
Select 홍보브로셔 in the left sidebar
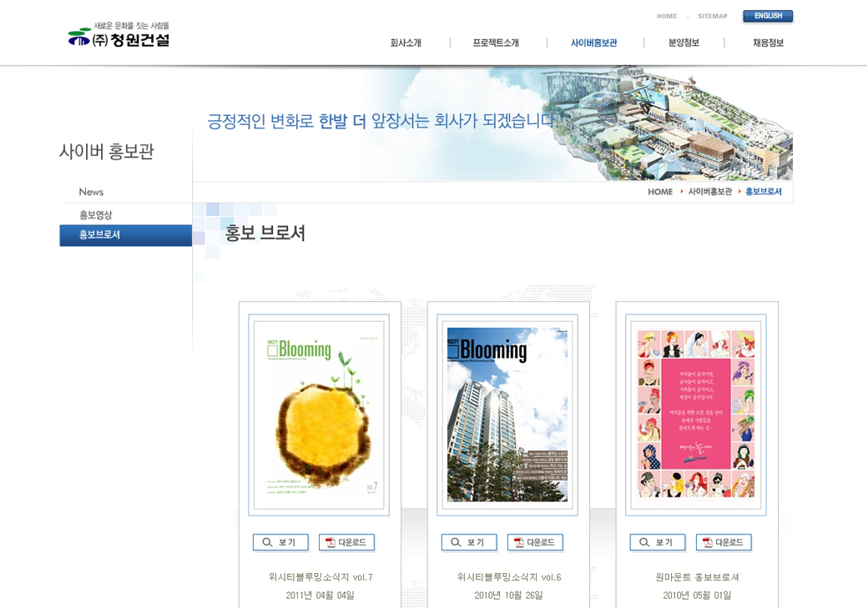pyautogui.click(x=100, y=235)
